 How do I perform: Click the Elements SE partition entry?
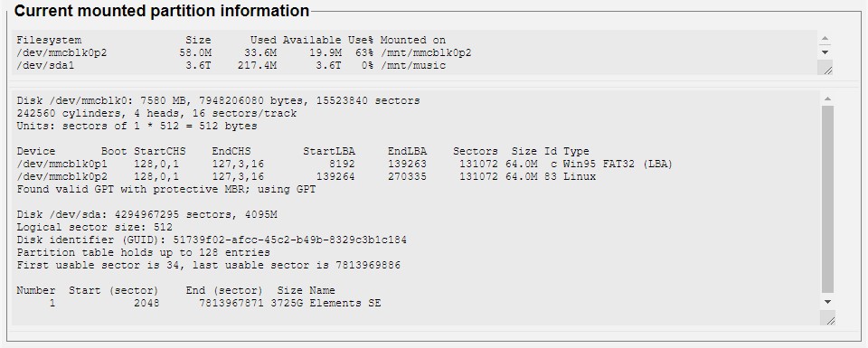point(199,303)
